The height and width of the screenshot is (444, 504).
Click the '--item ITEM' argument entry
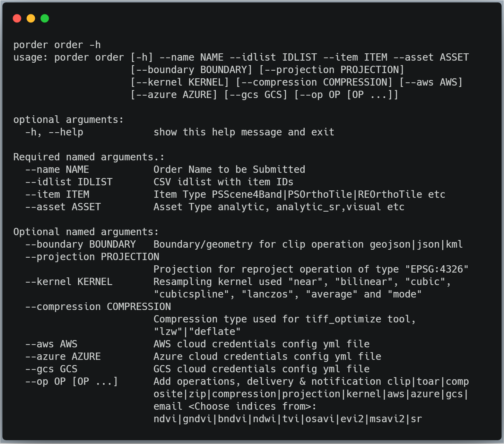pos(57,195)
